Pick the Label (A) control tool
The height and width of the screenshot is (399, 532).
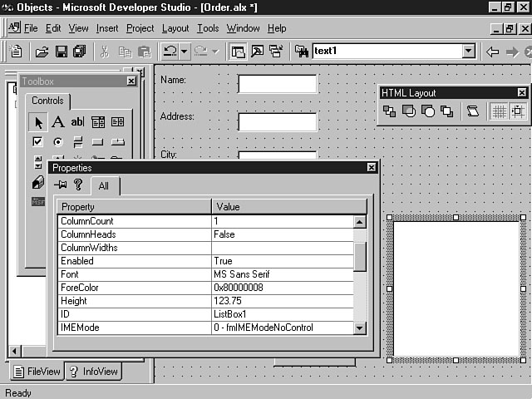pyautogui.click(x=57, y=122)
